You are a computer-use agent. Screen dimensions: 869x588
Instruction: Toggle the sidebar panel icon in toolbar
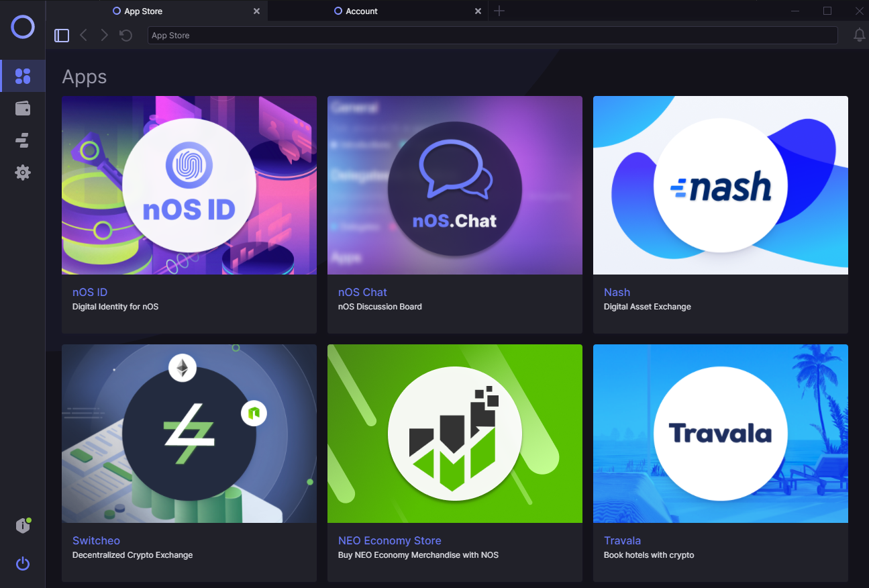pos(62,36)
